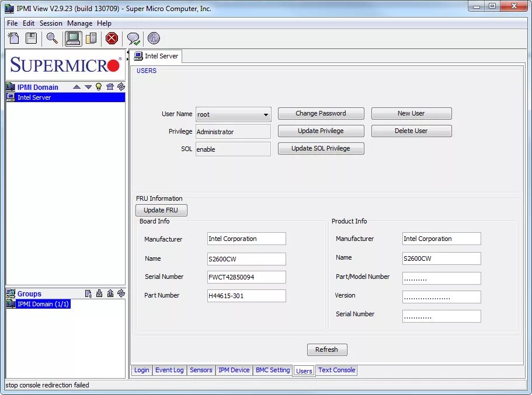Click the Privilege field showing Administrator
This screenshot has width=532, height=395.
(234, 131)
